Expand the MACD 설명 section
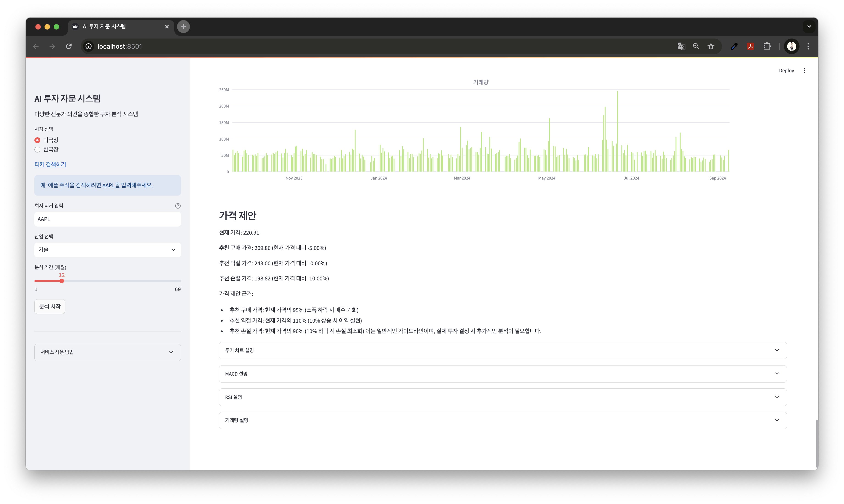844x504 pixels. tap(502, 374)
